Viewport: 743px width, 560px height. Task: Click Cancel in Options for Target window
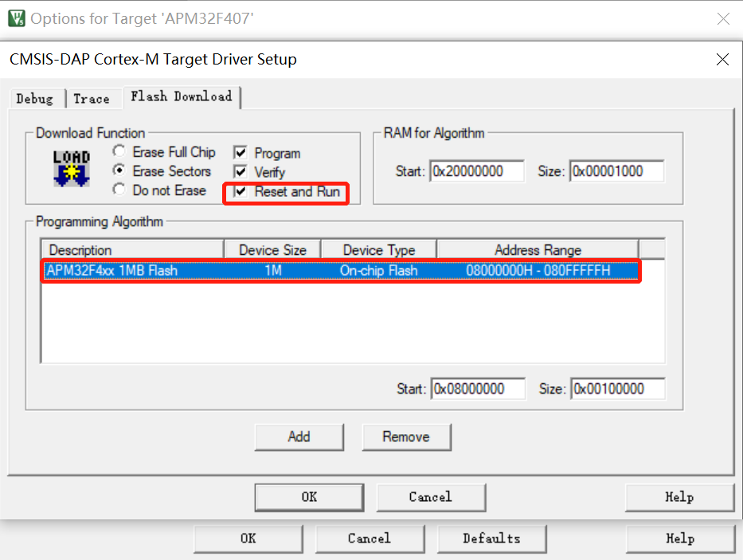370,538
